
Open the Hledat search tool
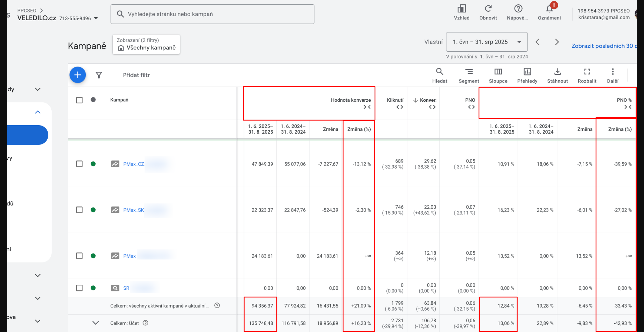coord(439,75)
